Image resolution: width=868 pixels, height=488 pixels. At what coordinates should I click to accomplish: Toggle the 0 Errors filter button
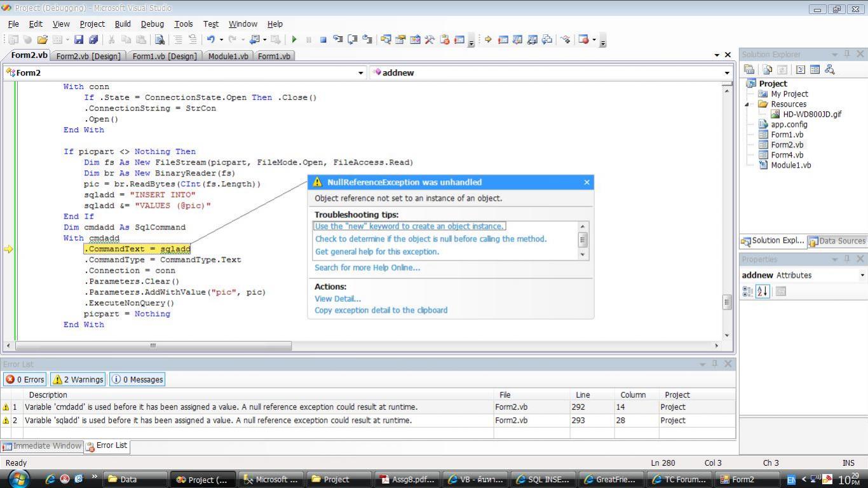pos(25,379)
